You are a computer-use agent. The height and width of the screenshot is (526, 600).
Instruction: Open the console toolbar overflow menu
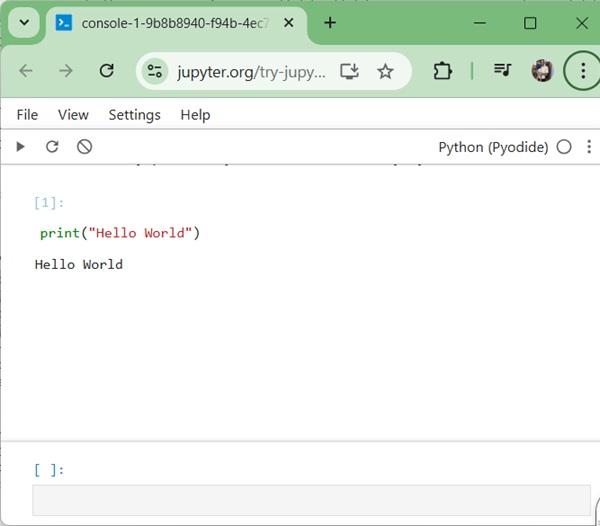[x=589, y=147]
